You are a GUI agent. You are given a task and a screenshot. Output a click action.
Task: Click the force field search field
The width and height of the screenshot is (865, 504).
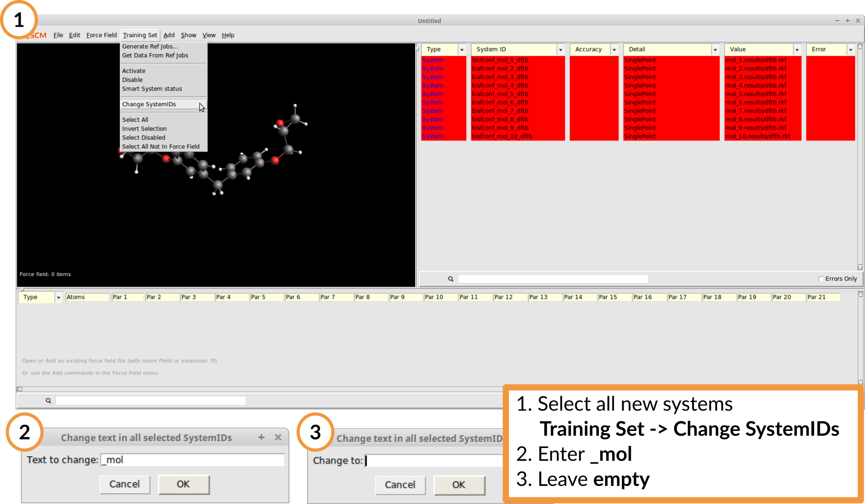(151, 401)
